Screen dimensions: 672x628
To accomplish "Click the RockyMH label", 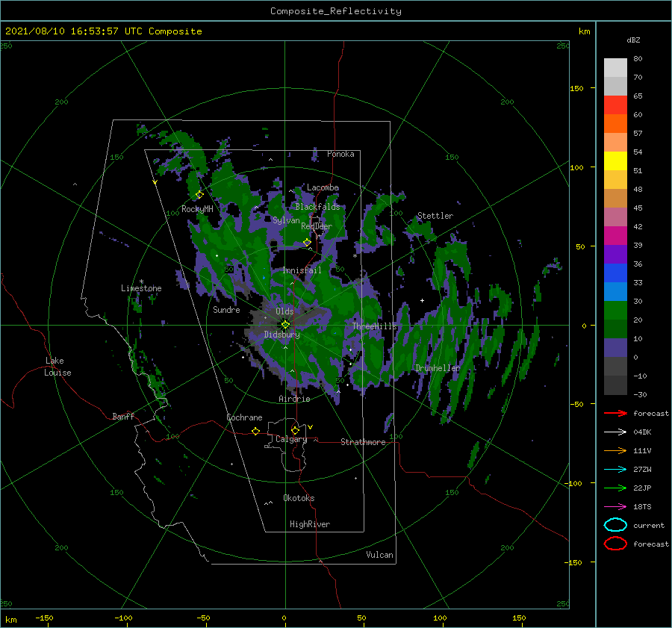I will coord(197,209).
